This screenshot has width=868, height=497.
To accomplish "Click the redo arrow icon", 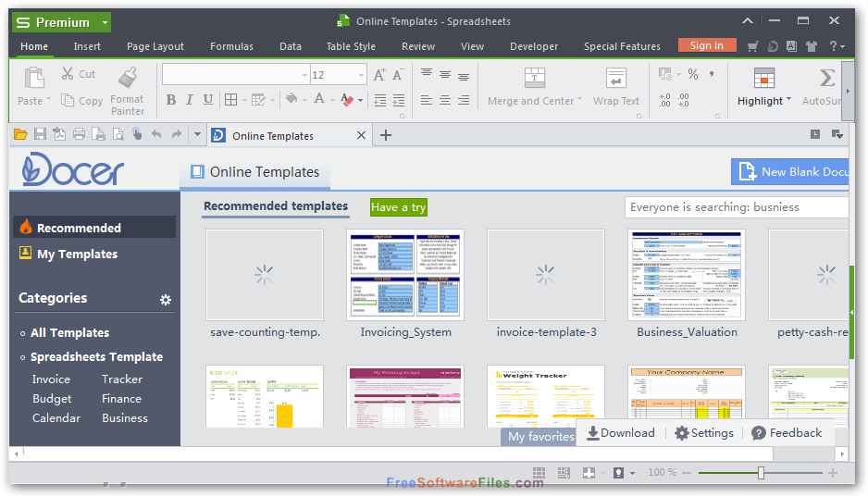I will coord(177,134).
